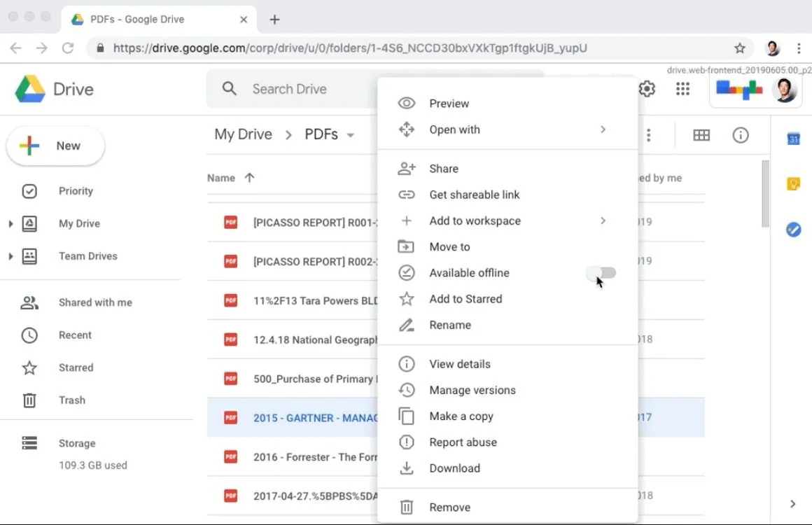The height and width of the screenshot is (525, 812).
Task: Open the Team Drives label
Action: [x=88, y=256]
